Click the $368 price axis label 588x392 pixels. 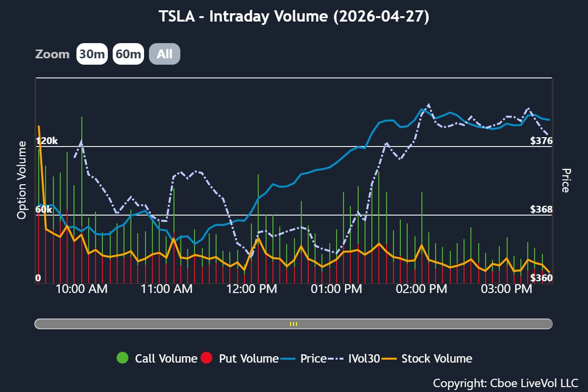541,210
